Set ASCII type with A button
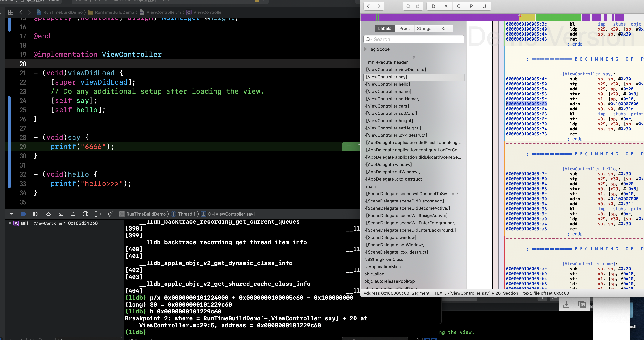 click(x=446, y=6)
